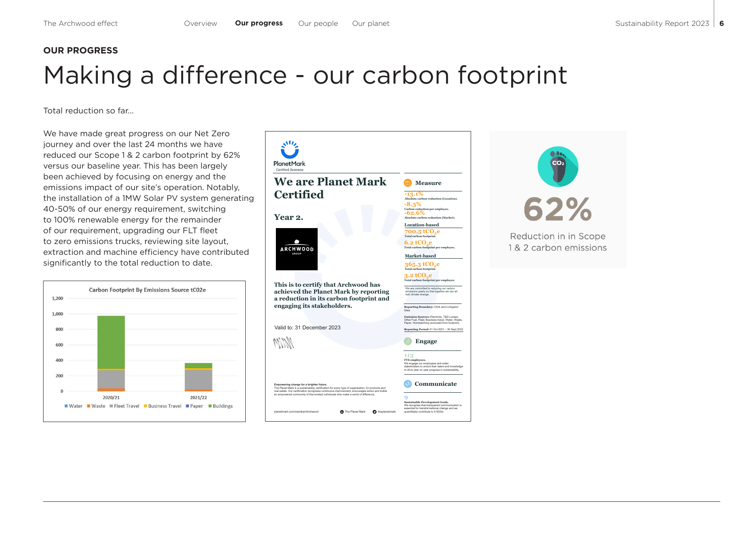Open the Overview section tab
This screenshot has width=756, height=535.
tap(200, 23)
